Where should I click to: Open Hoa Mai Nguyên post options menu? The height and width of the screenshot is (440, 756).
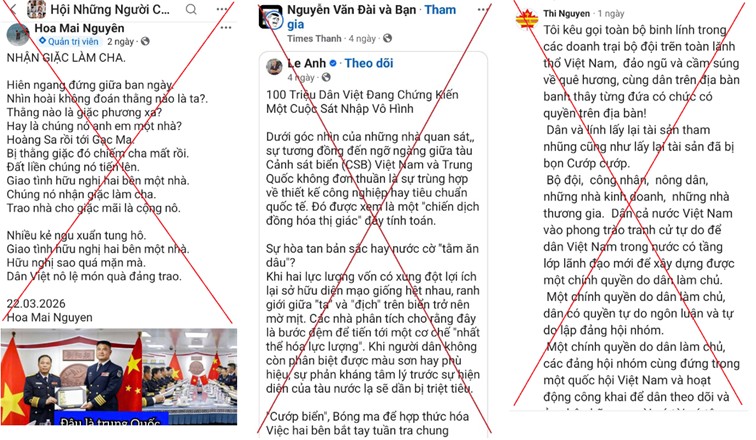pyautogui.click(x=226, y=27)
